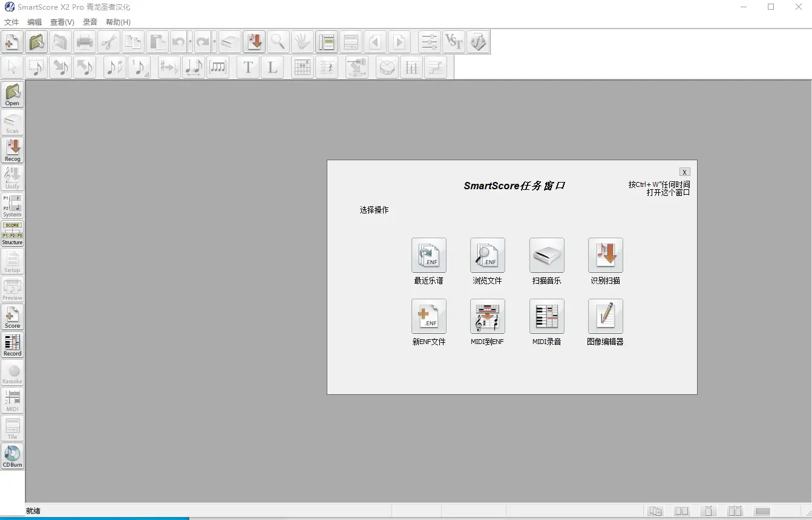
Task: Select the magnifying glass zoom tool
Action: (278, 42)
